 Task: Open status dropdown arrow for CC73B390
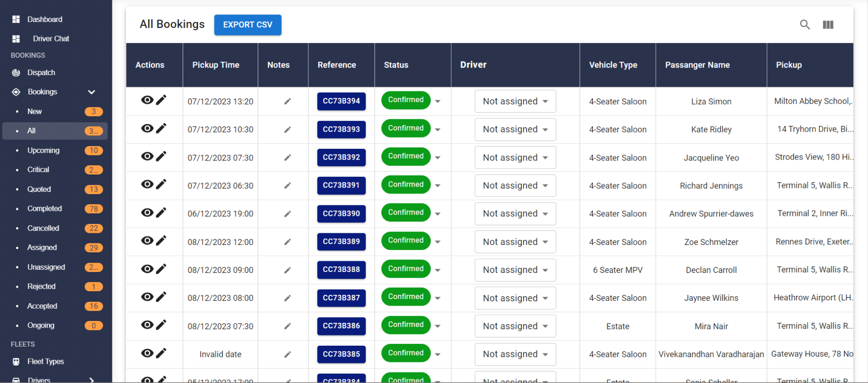point(437,214)
